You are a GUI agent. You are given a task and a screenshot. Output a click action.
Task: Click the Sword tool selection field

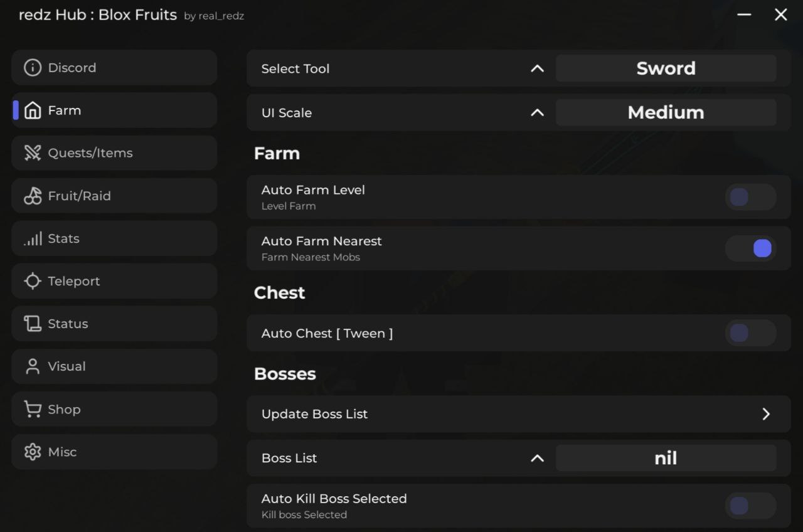point(666,68)
